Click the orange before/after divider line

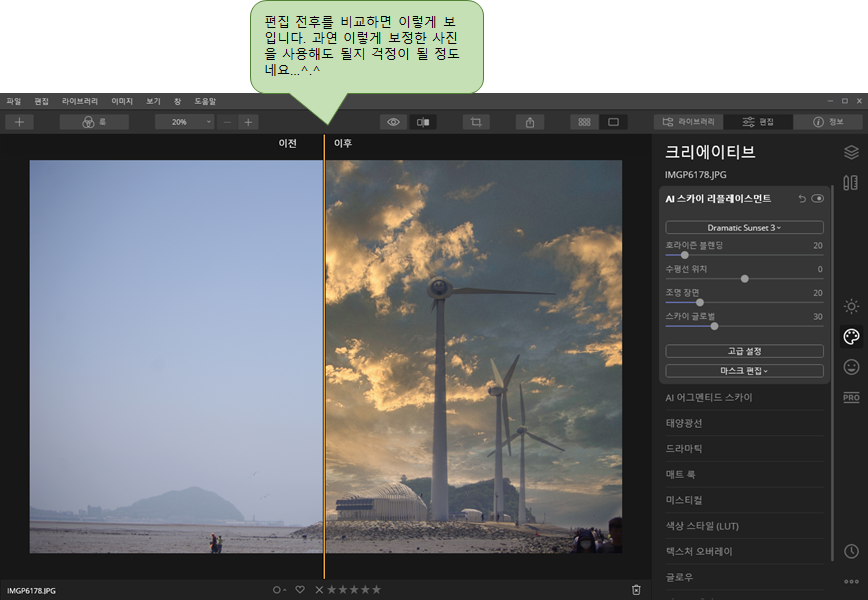click(x=324, y=356)
